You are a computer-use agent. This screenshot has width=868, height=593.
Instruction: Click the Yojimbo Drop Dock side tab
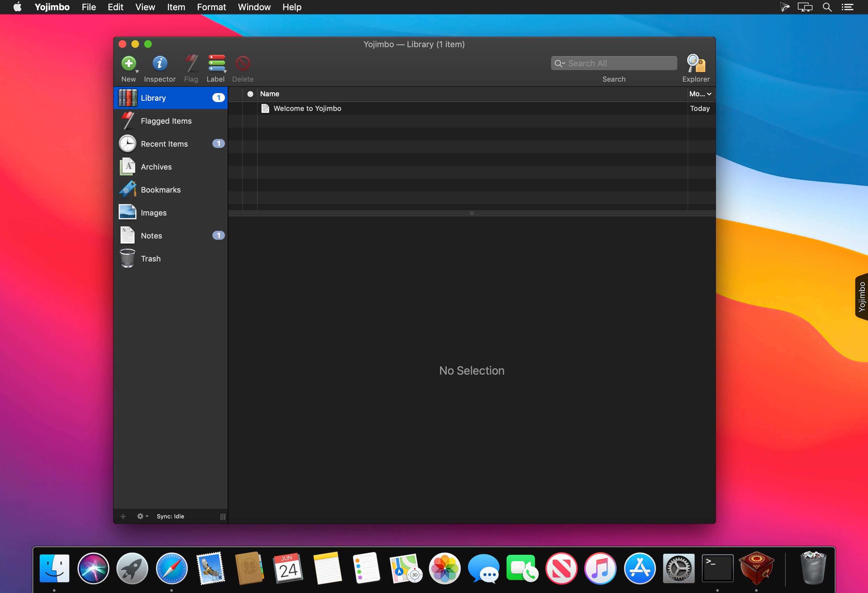[862, 297]
